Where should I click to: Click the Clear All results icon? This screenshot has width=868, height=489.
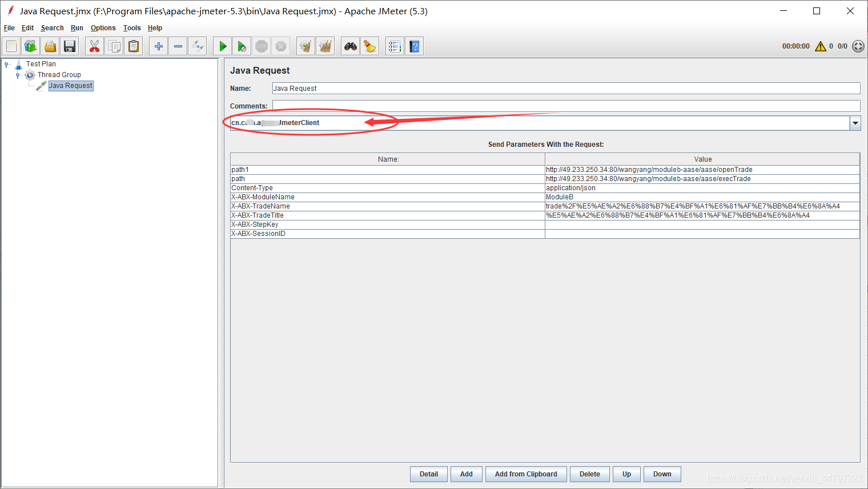click(x=325, y=46)
